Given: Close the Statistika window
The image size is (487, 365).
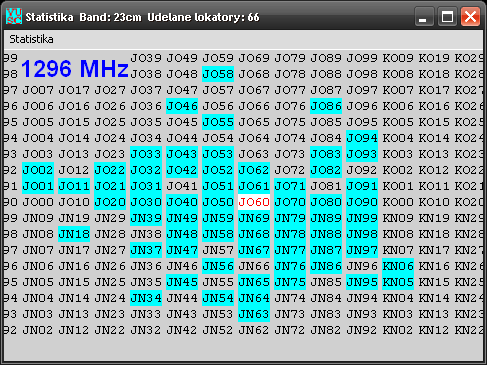Looking at the screenshot, I should (x=470, y=16).
